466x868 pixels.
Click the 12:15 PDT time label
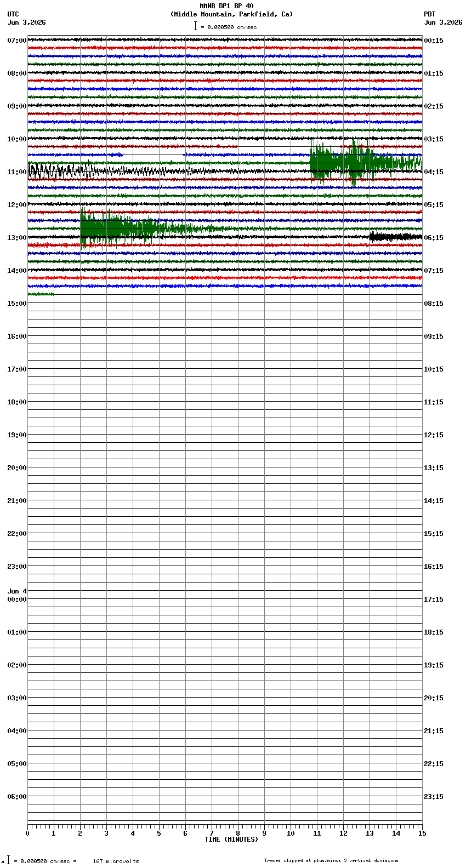tap(434, 435)
